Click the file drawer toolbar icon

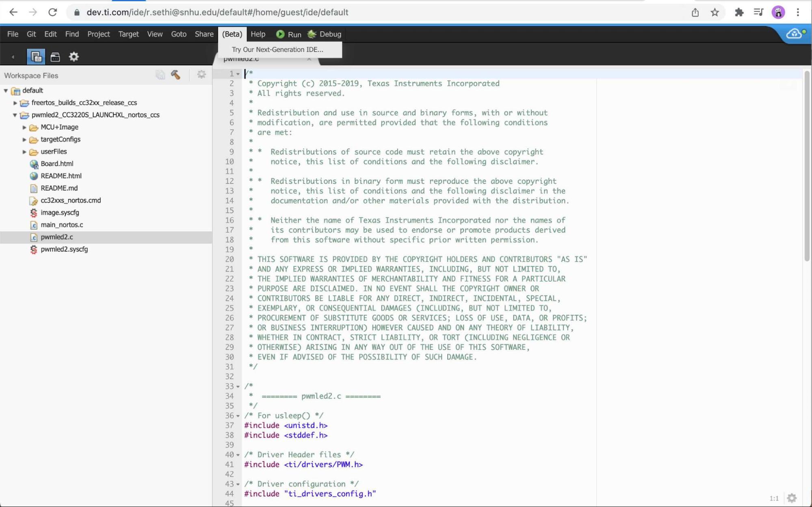[x=55, y=57]
